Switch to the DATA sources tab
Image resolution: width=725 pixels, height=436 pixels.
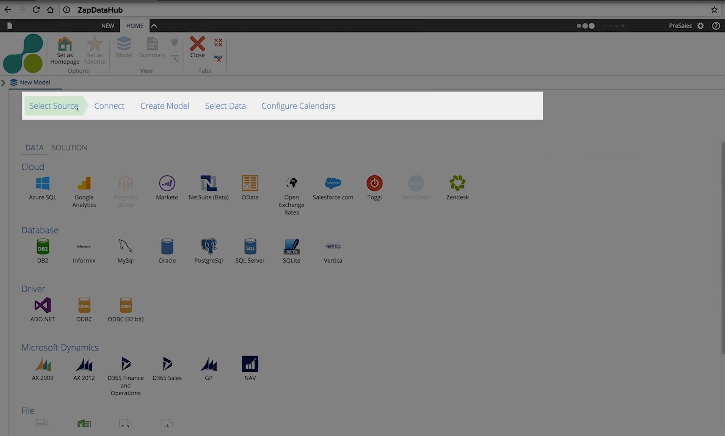click(34, 147)
